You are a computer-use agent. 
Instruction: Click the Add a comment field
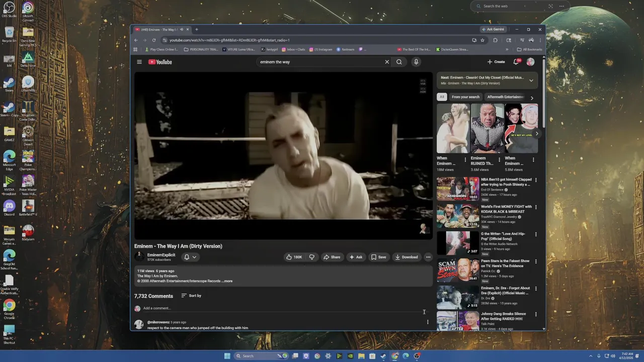click(284, 308)
